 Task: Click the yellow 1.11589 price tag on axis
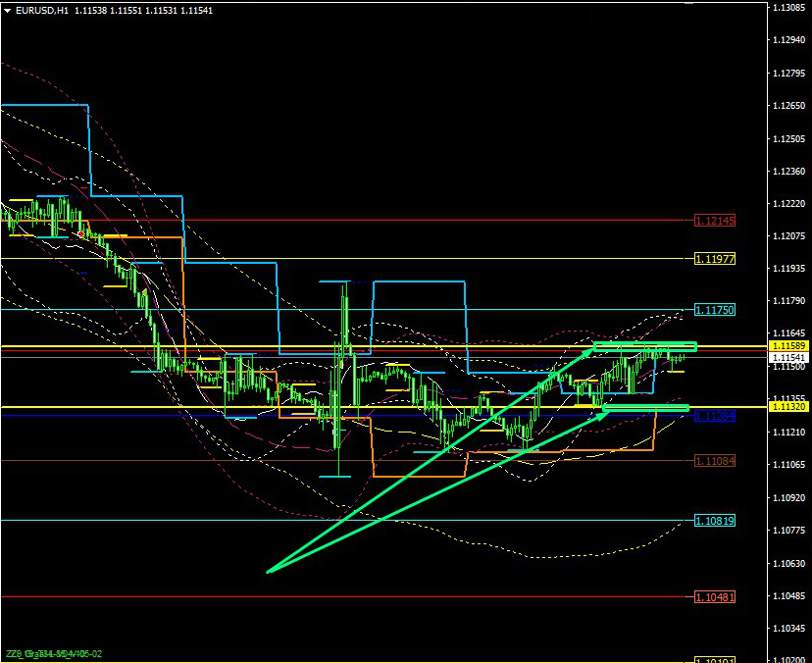[787, 346]
